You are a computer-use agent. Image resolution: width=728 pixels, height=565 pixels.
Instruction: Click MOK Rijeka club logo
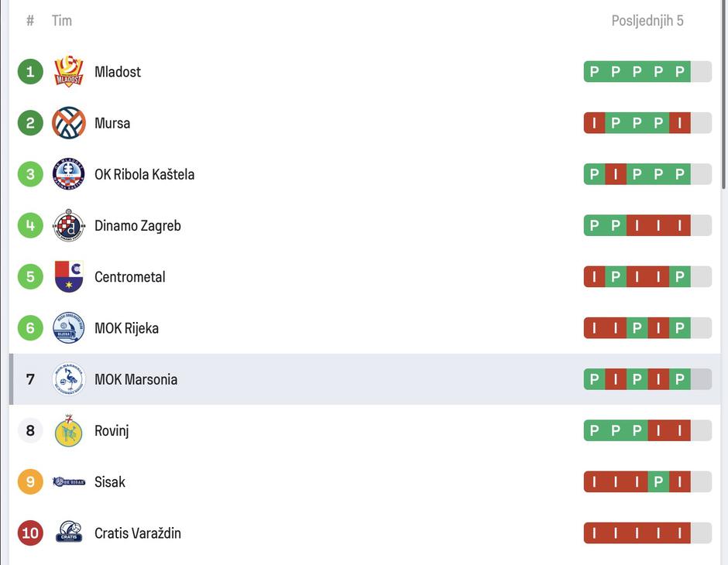(69, 328)
